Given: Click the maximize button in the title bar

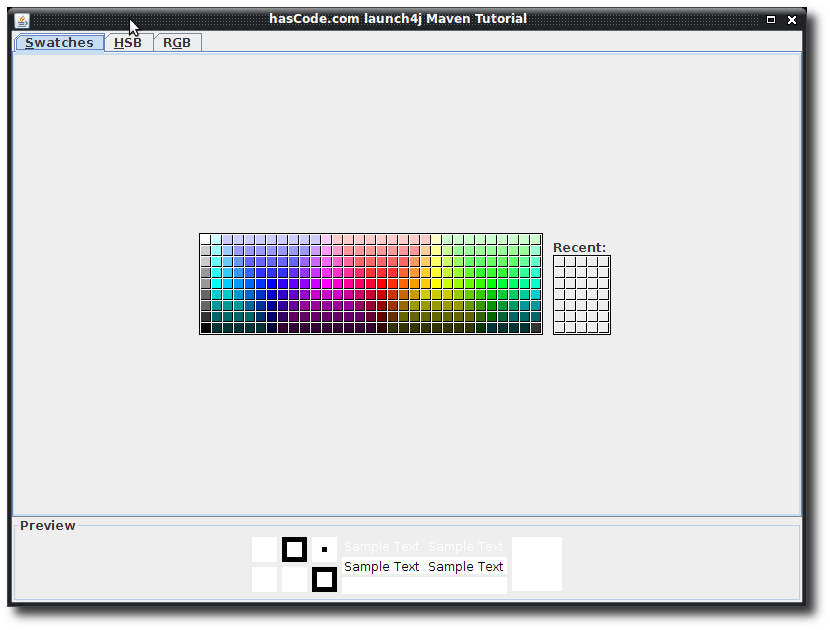Looking at the screenshot, I should [770, 18].
